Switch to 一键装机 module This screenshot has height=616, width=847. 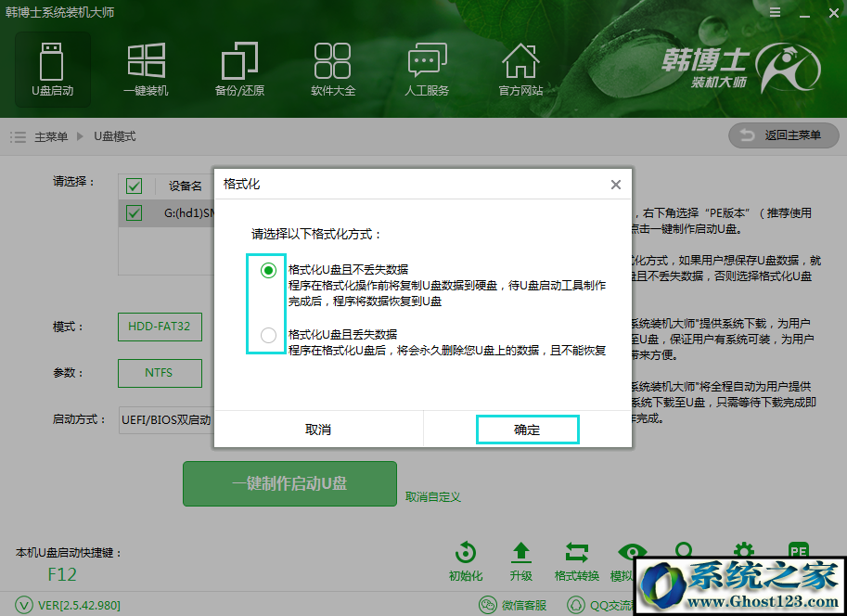click(146, 70)
